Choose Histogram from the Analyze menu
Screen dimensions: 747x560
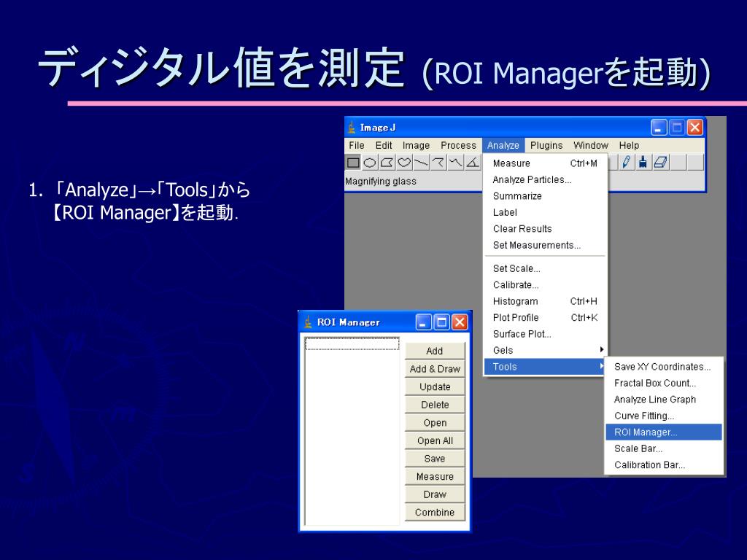546,301
